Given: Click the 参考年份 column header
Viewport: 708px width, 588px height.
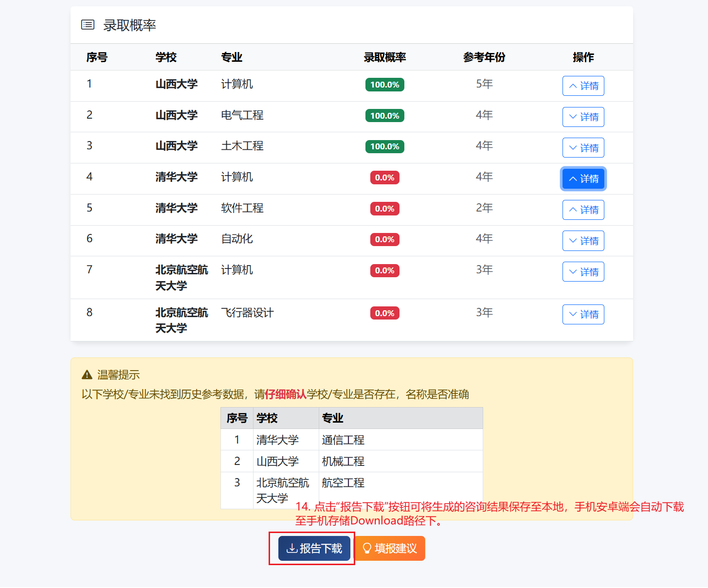Looking at the screenshot, I should 484,57.
